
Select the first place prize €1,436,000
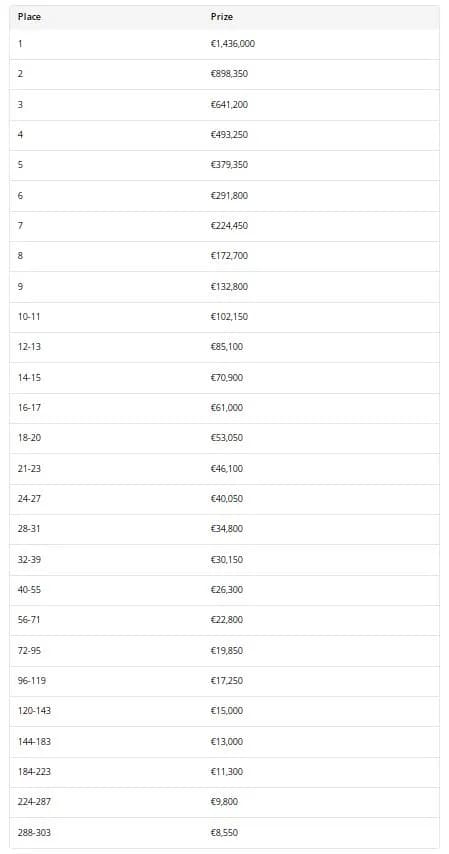pyautogui.click(x=233, y=44)
